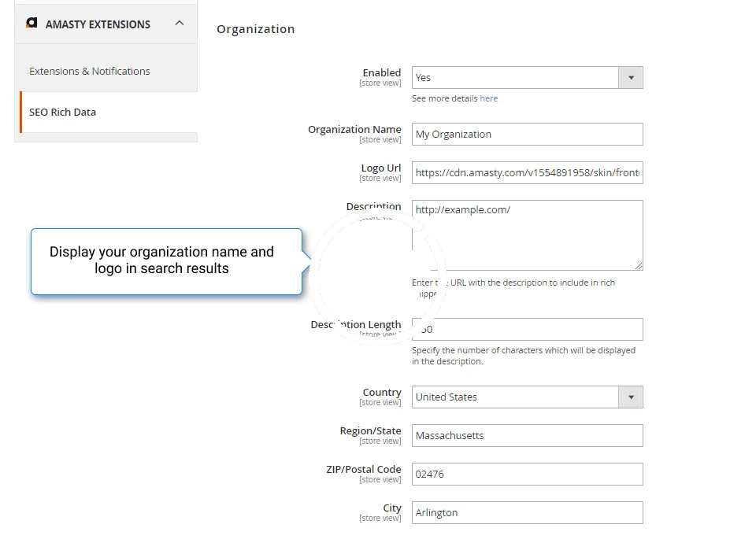Click the Enabled dropdown arrow button
This screenshot has height=554, width=756.
point(631,77)
